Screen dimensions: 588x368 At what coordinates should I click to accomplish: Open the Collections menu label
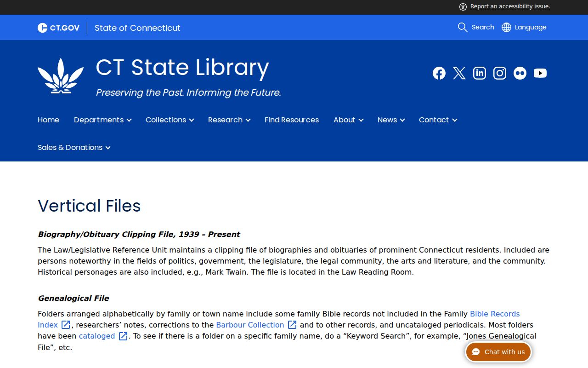[x=166, y=120]
